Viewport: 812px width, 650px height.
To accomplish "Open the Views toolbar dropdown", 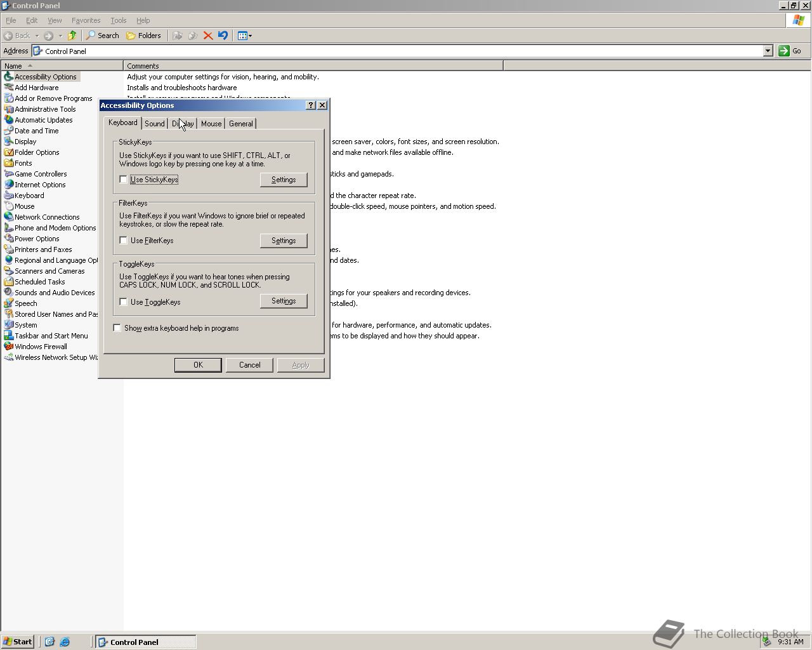I will click(x=244, y=36).
